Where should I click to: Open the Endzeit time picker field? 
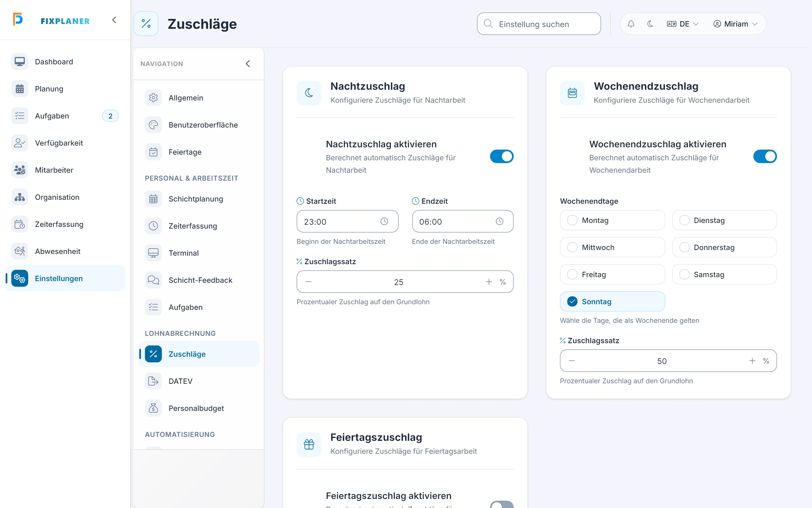click(463, 222)
